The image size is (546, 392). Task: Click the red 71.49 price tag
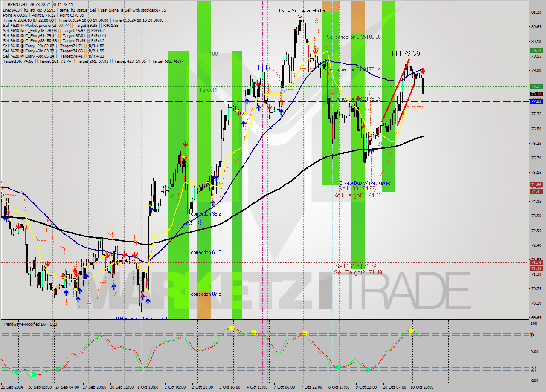(x=536, y=268)
